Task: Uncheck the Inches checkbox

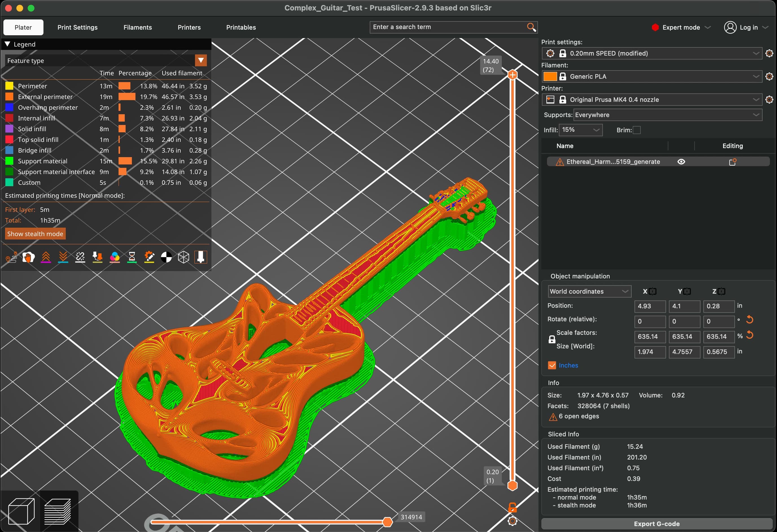Action: [x=552, y=365]
